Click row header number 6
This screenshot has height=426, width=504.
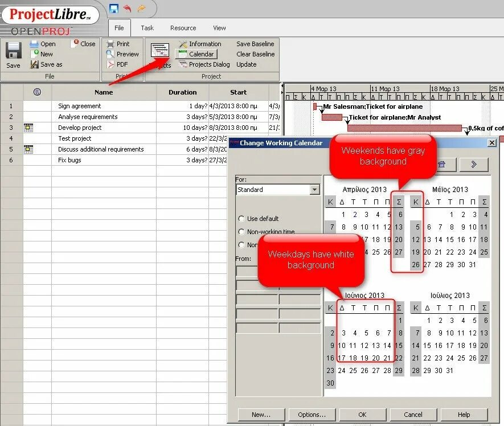point(11,160)
